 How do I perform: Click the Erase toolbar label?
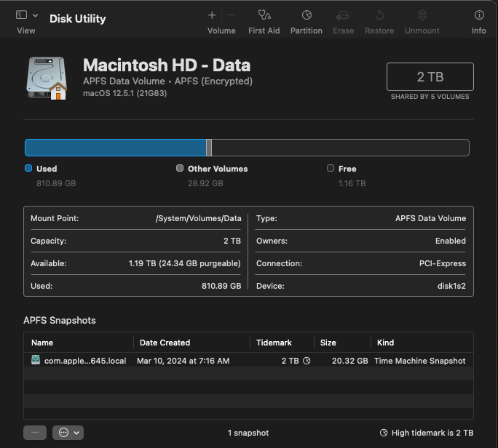click(x=343, y=31)
